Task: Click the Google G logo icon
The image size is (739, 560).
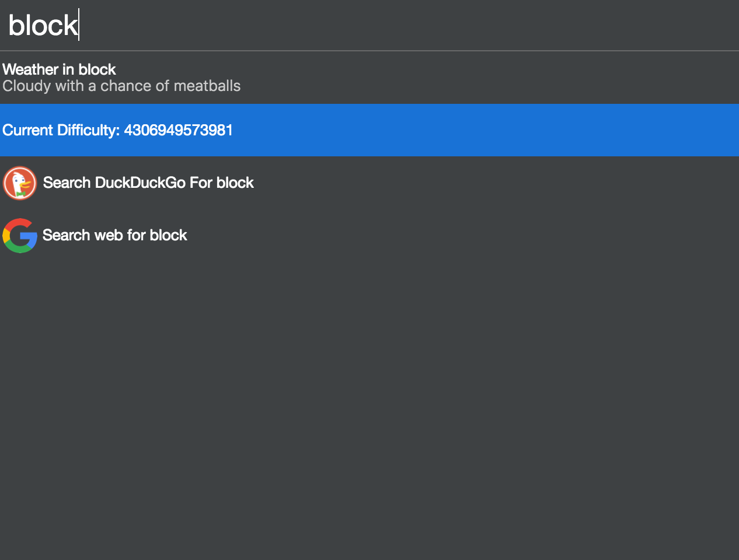Action: tap(20, 236)
